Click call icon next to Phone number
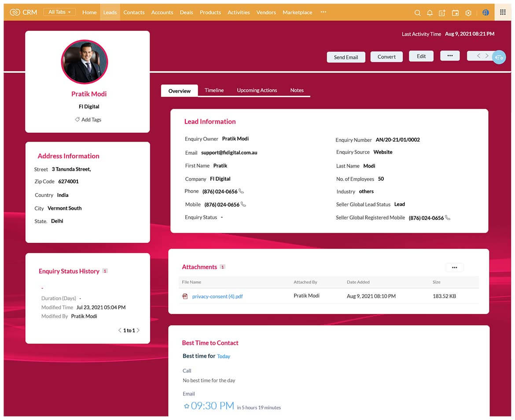Screen dimensions: 515x420 tap(241, 191)
